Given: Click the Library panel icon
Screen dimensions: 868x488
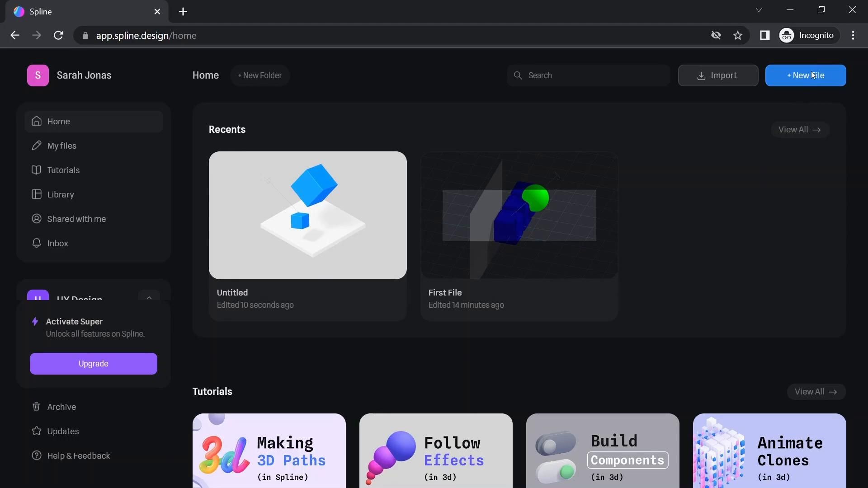Looking at the screenshot, I should [x=37, y=194].
